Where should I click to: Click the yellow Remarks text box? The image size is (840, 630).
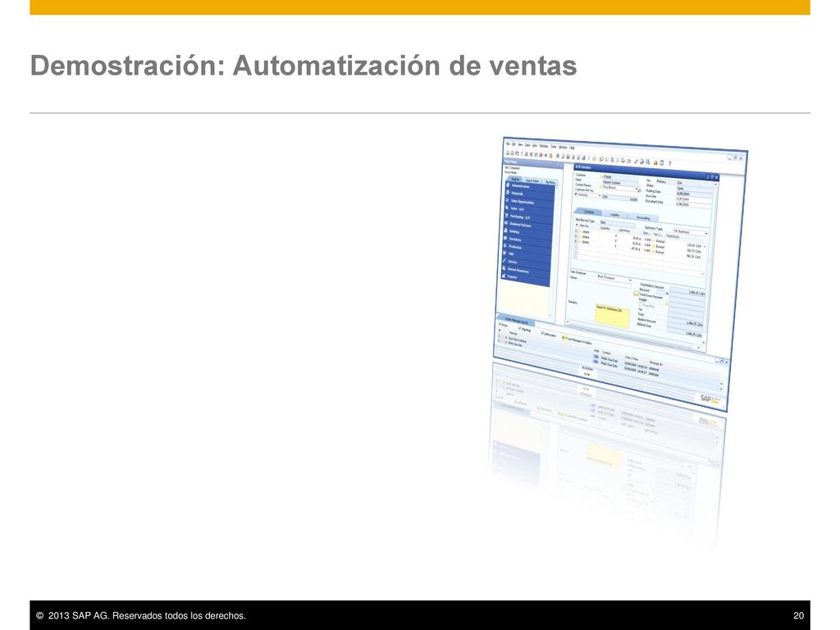click(x=612, y=316)
